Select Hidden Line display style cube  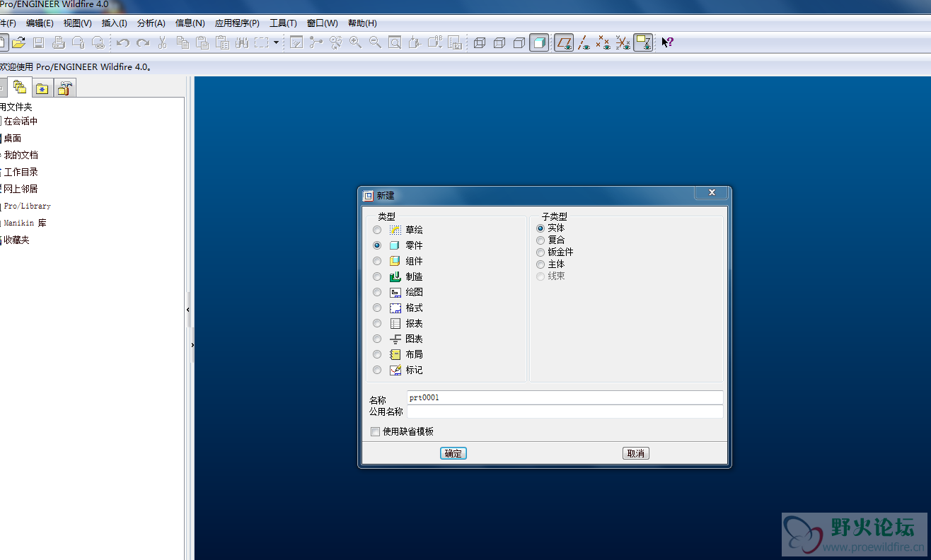499,42
